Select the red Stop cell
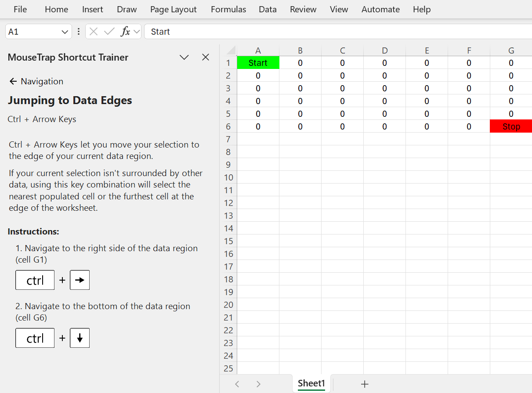Viewport: 532px width, 393px height. pos(510,126)
